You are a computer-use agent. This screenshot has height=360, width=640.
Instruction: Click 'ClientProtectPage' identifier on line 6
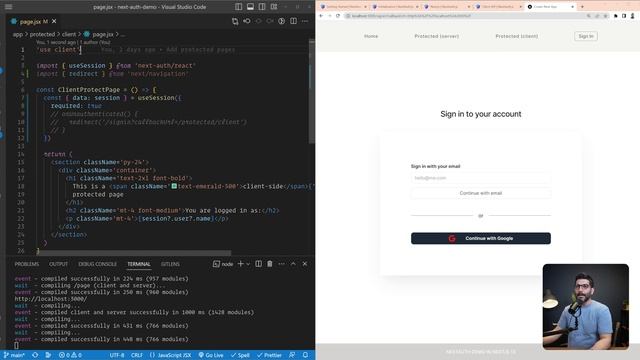tap(88, 90)
